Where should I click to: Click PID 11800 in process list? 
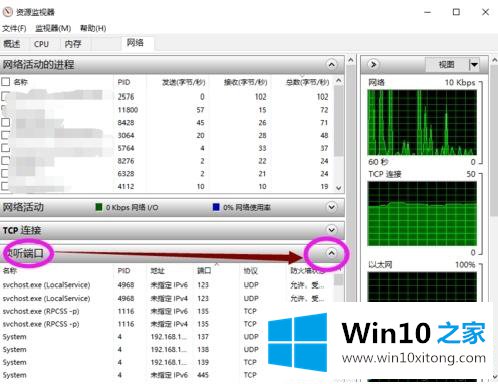click(128, 110)
